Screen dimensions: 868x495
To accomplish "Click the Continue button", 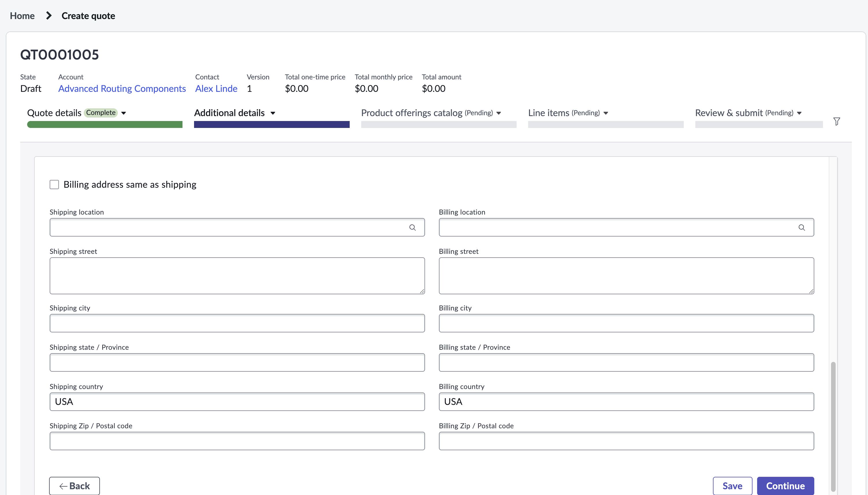I will point(785,486).
